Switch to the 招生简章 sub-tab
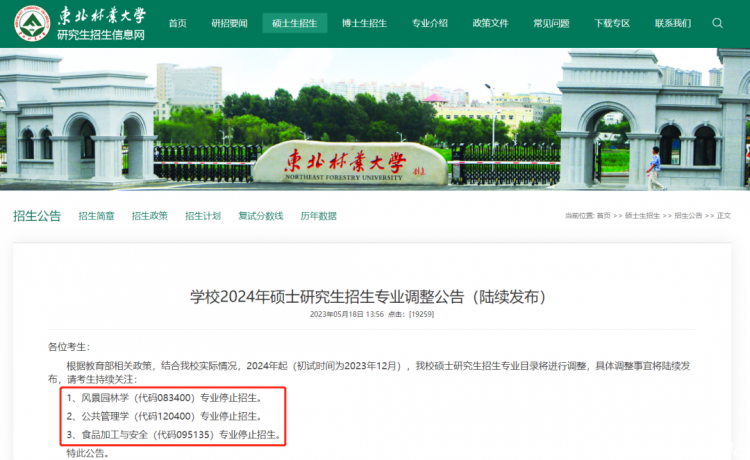Image resolution: width=750 pixels, height=460 pixels. [x=97, y=216]
